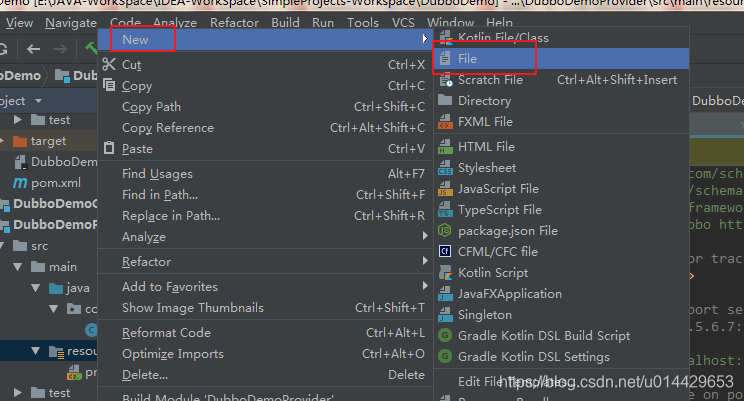Click the package.json File icon
The height and width of the screenshot is (401, 744).
[445, 231]
